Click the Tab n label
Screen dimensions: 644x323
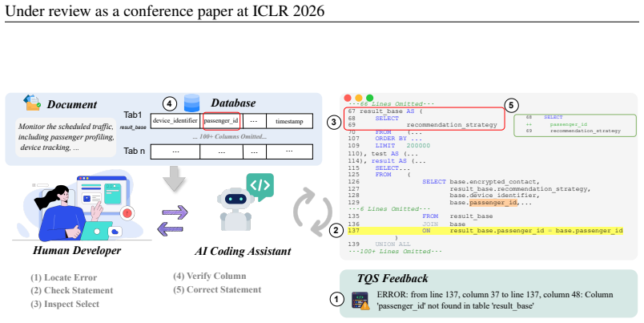click(135, 151)
